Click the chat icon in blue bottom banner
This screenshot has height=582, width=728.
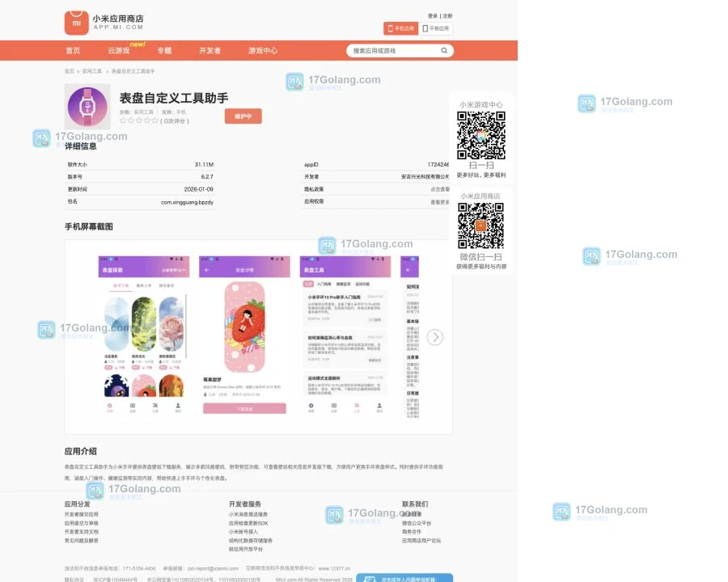pos(370,580)
